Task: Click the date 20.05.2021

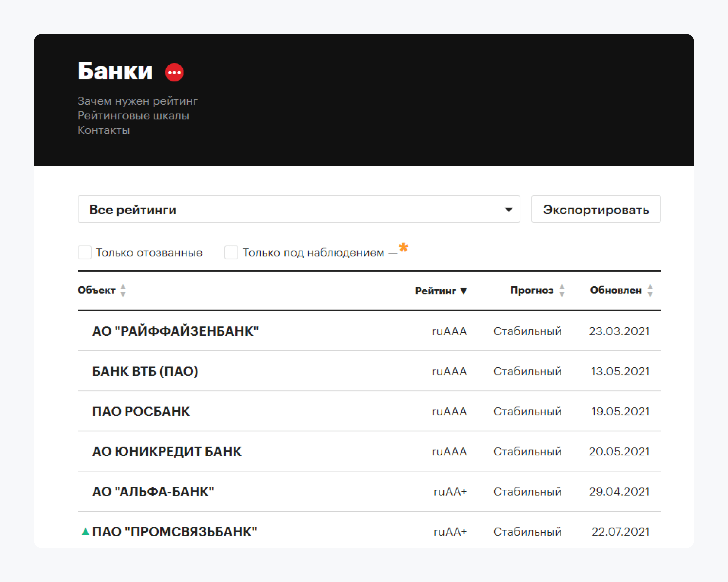Action: coord(619,451)
